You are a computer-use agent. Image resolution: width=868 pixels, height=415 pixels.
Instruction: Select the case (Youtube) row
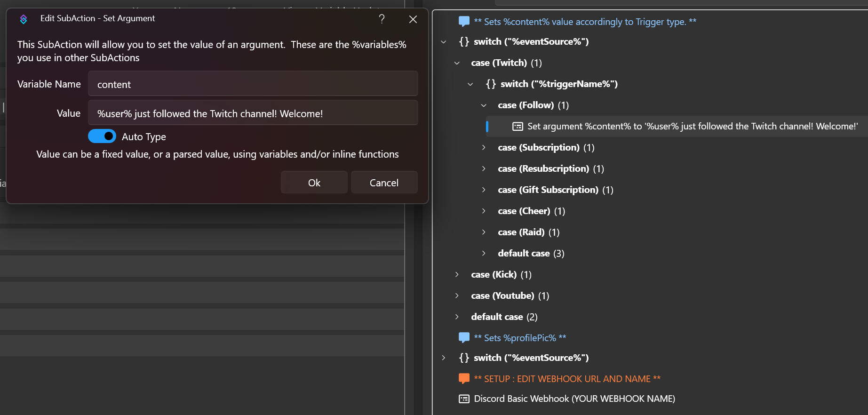(510, 295)
